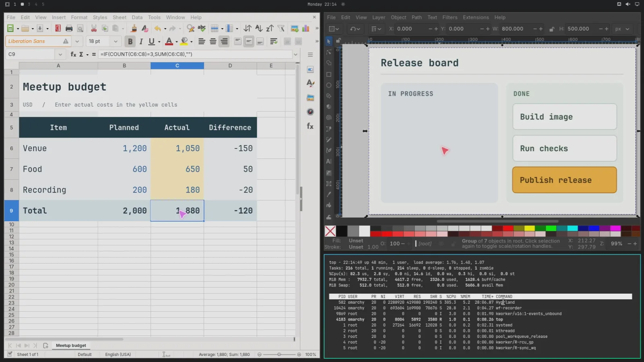
Task: Click the formula input field
Action: tap(195, 54)
